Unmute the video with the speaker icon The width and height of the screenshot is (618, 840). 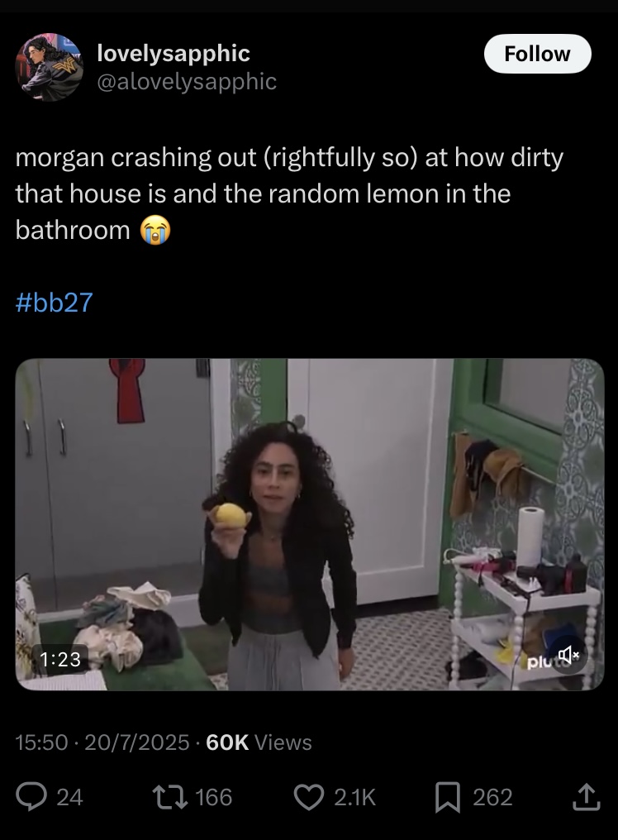pos(568,654)
